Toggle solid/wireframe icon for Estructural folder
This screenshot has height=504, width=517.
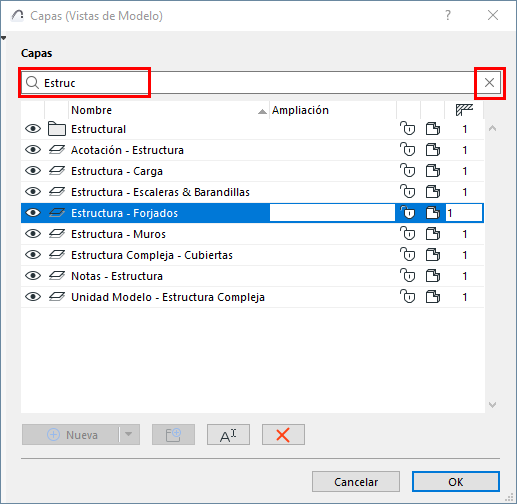[x=433, y=129]
